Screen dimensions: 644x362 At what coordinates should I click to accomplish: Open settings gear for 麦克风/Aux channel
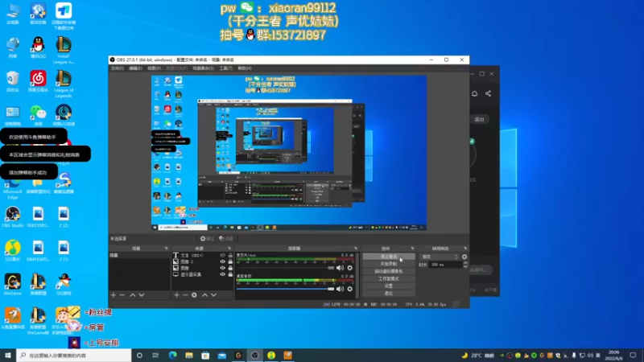point(350,268)
